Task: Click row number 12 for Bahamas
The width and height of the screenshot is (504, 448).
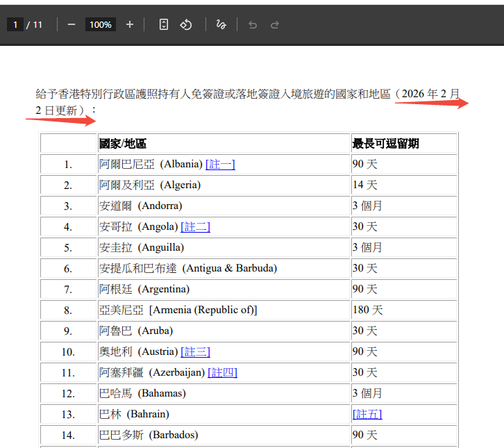Action: pos(68,393)
